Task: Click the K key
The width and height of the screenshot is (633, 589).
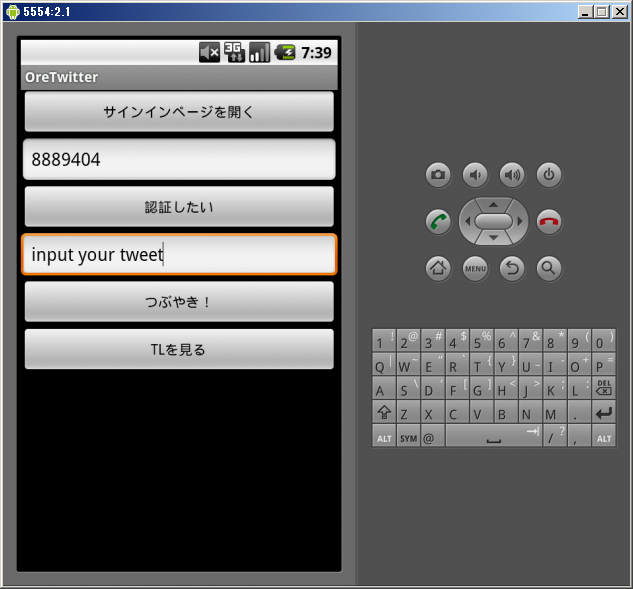Action: (x=555, y=388)
